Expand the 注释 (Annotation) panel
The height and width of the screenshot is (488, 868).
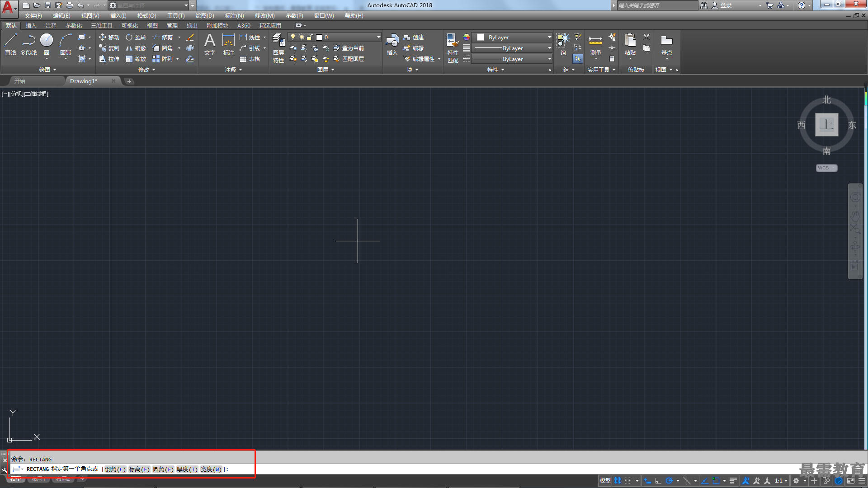pos(234,70)
